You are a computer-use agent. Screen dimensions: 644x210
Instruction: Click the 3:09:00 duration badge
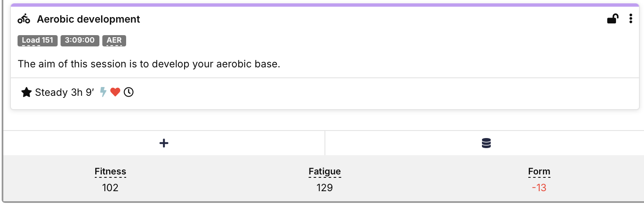point(80,41)
